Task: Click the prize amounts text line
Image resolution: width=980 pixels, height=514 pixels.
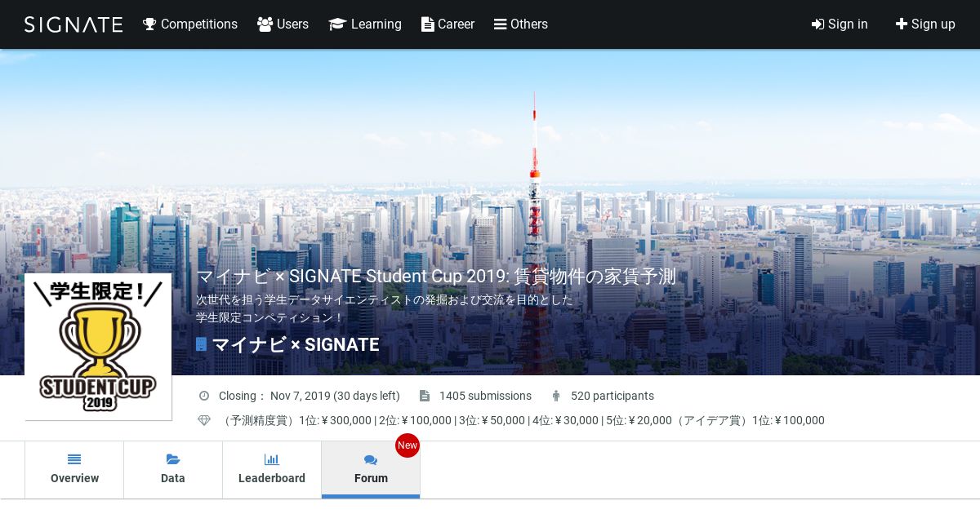Action: (x=522, y=420)
